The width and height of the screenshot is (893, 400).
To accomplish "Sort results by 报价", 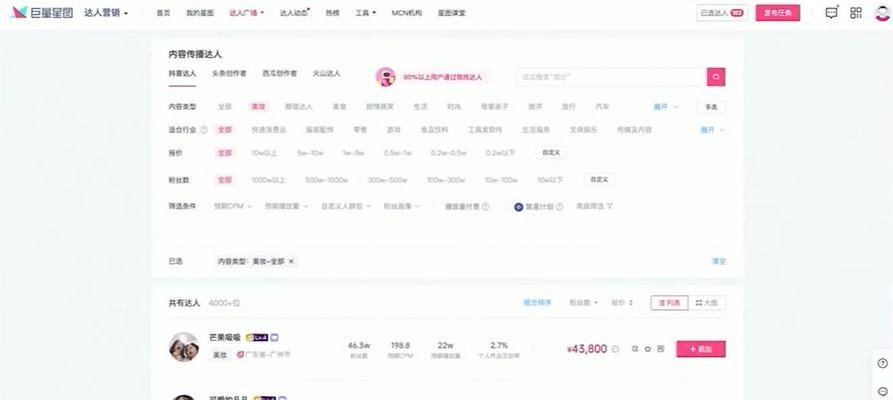I will click(x=621, y=303).
